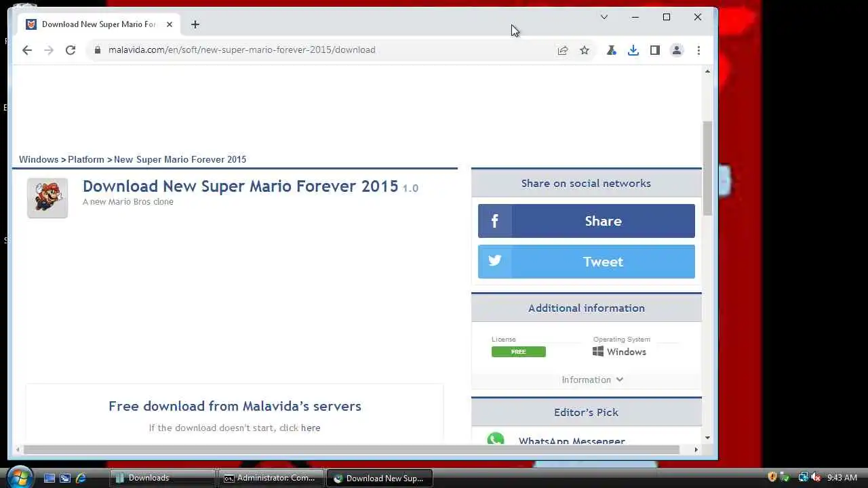The width and height of the screenshot is (868, 488).
Task: Open the Chrome Labs flask icon
Action: tap(612, 50)
